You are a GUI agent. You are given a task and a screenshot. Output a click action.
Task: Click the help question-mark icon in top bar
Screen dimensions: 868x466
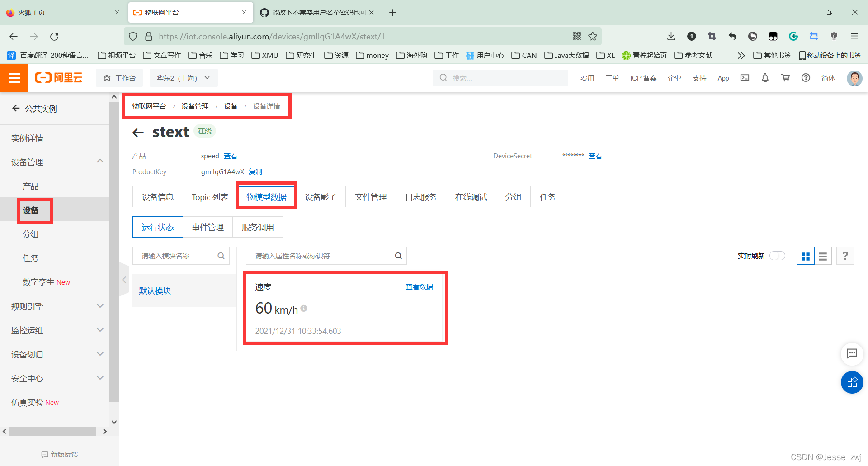coord(806,78)
